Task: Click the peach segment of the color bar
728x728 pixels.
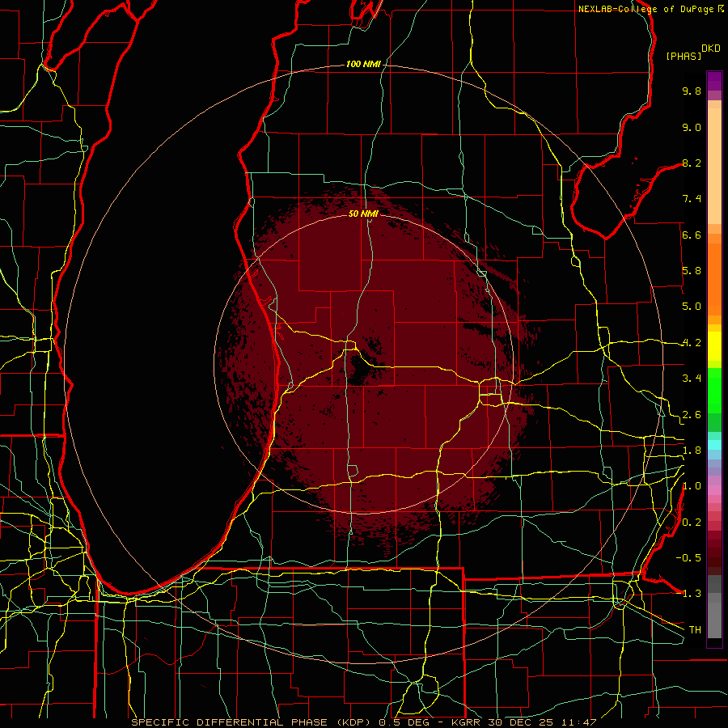Action: pyautogui.click(x=714, y=165)
